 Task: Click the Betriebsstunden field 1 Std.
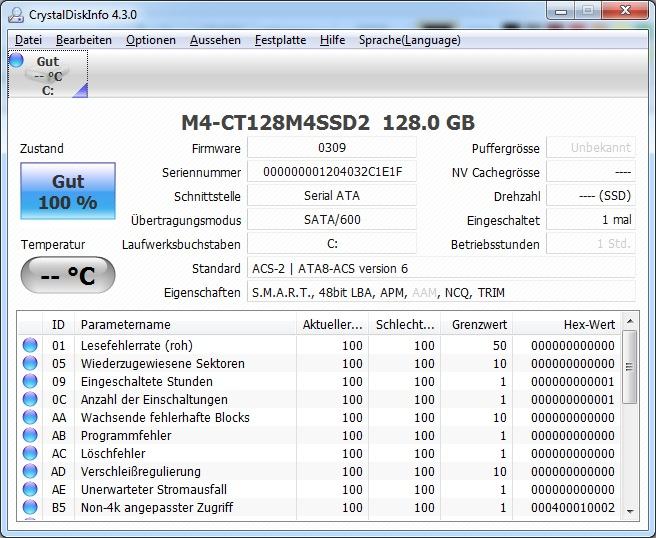pos(591,243)
